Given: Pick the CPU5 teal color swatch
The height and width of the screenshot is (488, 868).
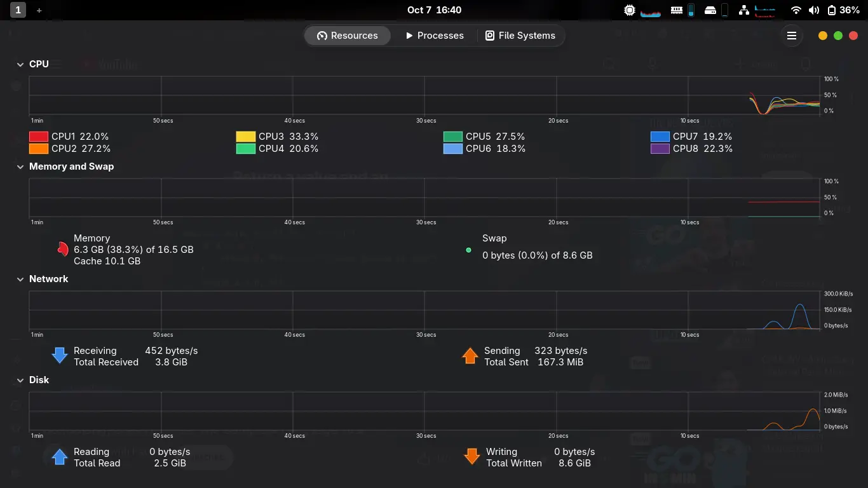Looking at the screenshot, I should click(x=453, y=137).
